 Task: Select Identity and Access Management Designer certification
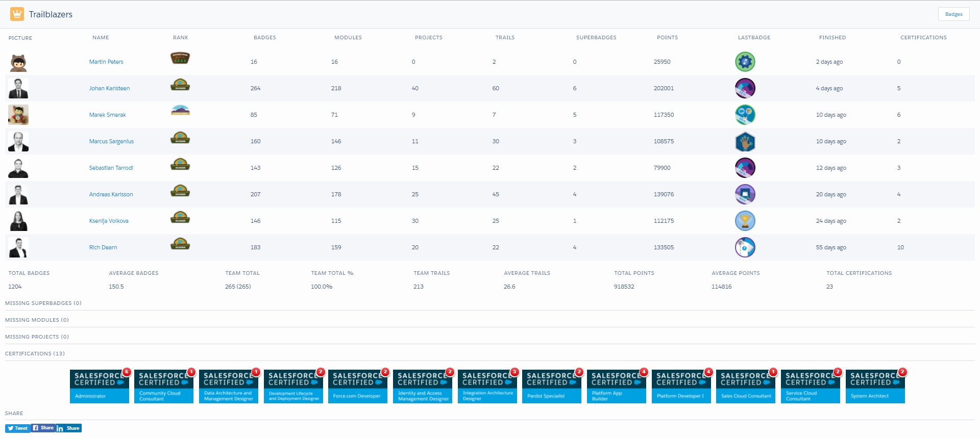[423, 386]
